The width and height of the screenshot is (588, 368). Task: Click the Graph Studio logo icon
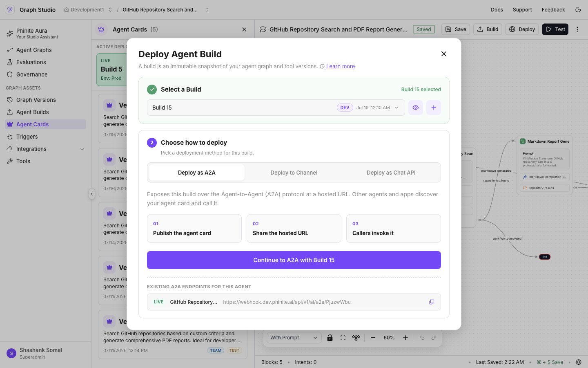(x=10, y=9)
